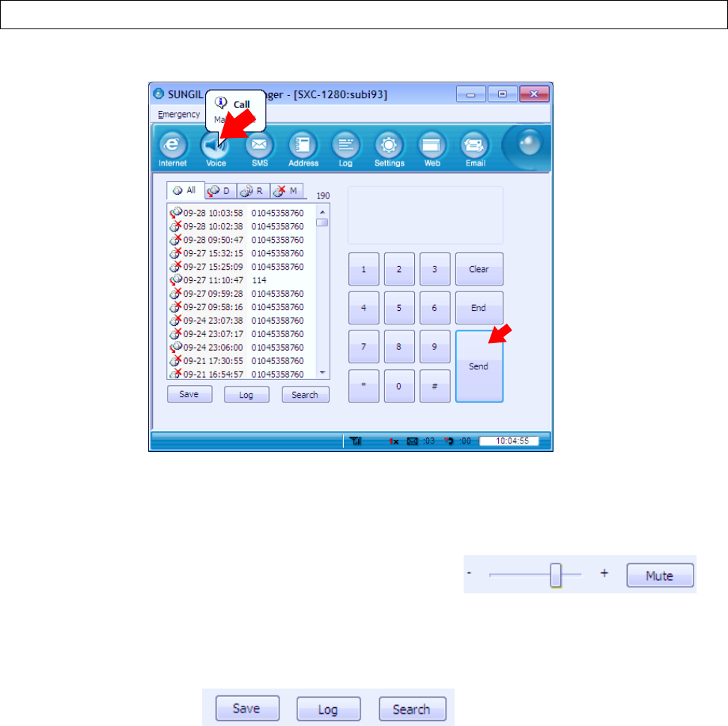
Task: Tap keypad digit 7
Action: 363,346
